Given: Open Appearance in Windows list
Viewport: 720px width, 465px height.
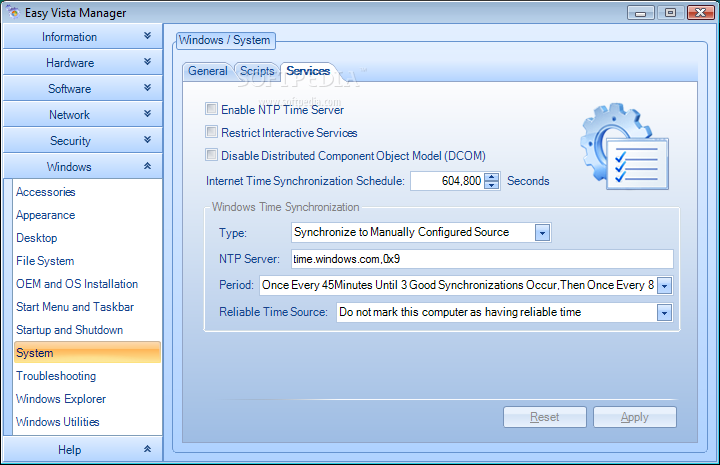Looking at the screenshot, I should pos(45,215).
